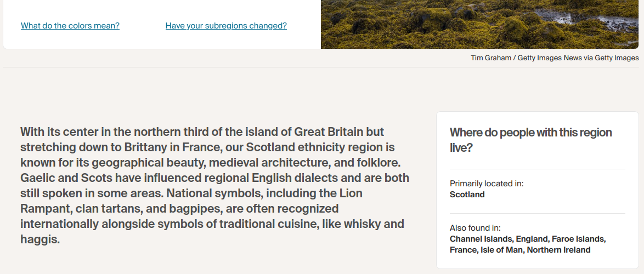This screenshot has height=274, width=644.
Task: Click "England" in the Also found list
Action: click(532, 239)
